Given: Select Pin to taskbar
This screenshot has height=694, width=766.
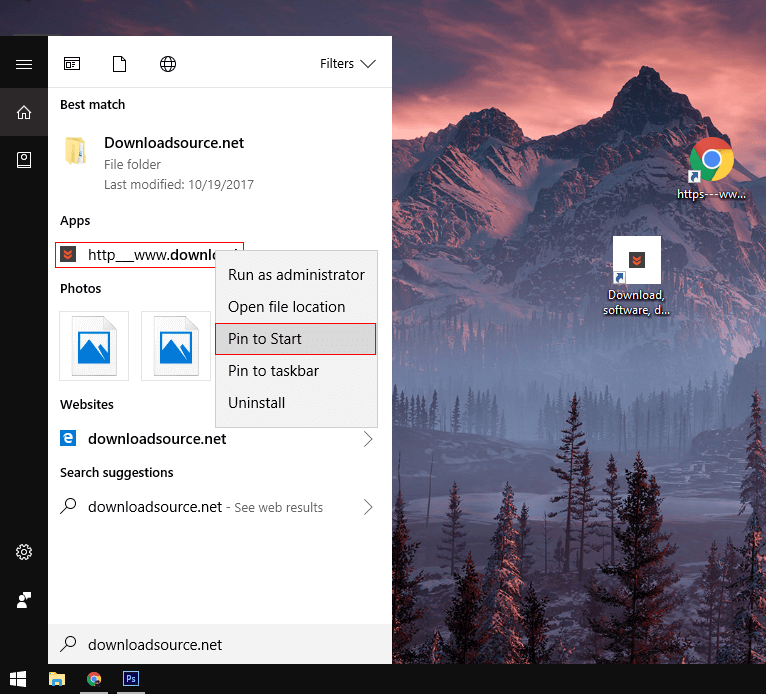Looking at the screenshot, I should (x=296, y=371).
